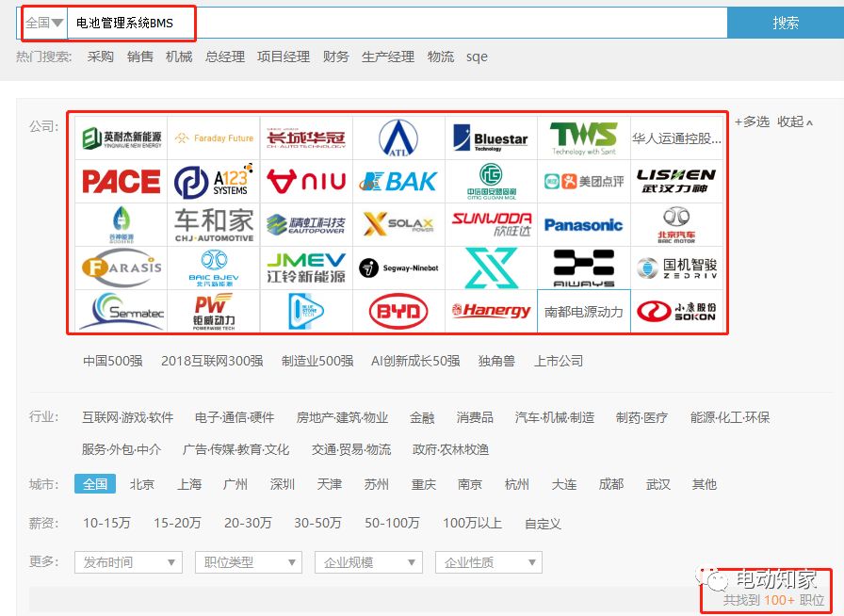Screen dimensions: 844x616
Task: Select 南都电源动力 company entry
Action: point(584,311)
